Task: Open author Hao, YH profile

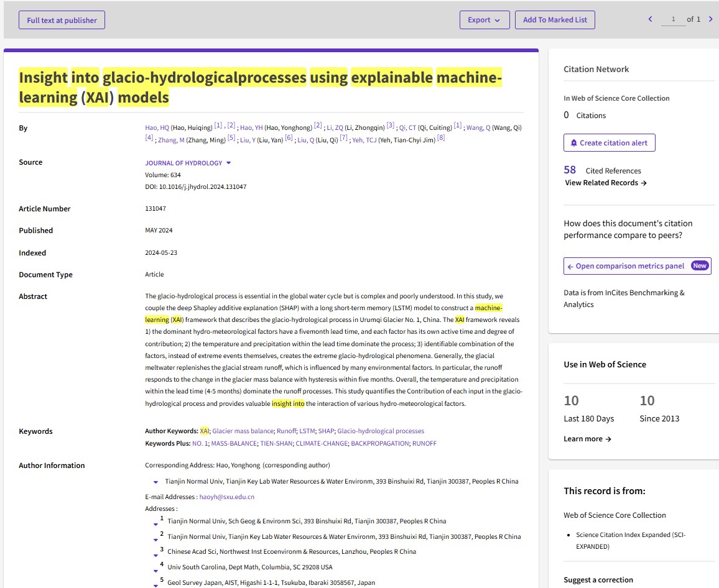Action: 251,128
